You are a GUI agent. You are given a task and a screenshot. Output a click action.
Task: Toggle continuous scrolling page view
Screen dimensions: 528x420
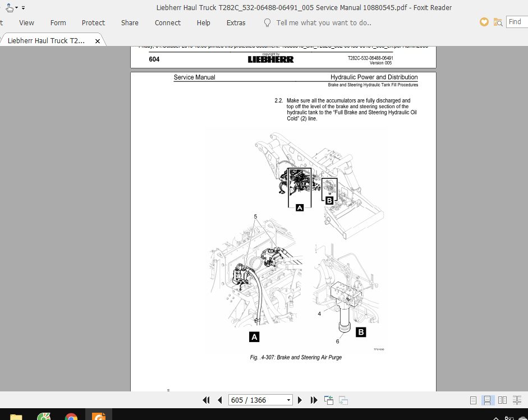click(488, 400)
